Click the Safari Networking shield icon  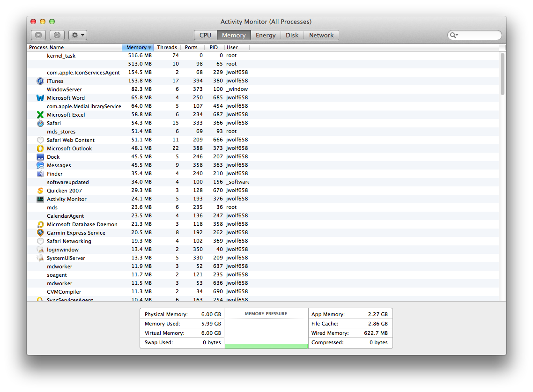tap(40, 241)
